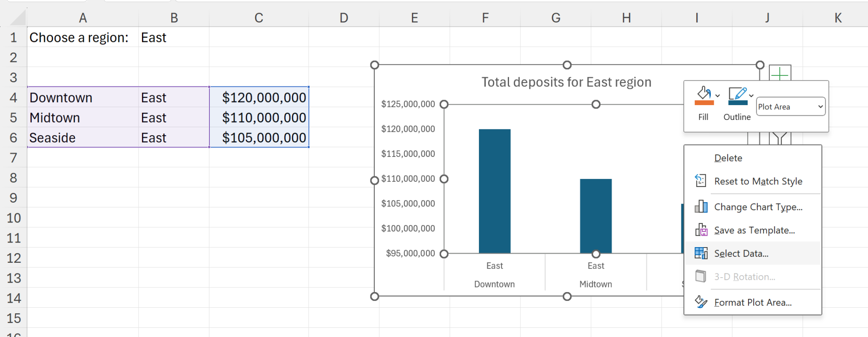Open the Fill color dropdown arrow

pyautogui.click(x=718, y=96)
